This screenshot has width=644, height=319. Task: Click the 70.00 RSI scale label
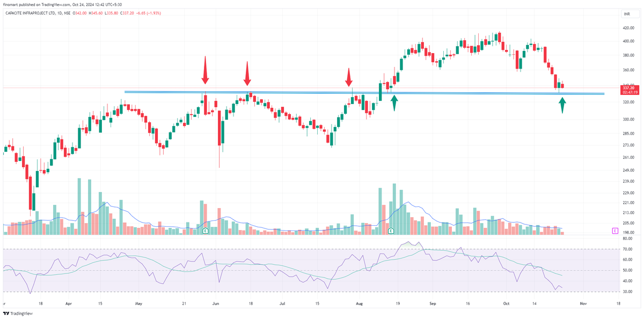(x=627, y=249)
